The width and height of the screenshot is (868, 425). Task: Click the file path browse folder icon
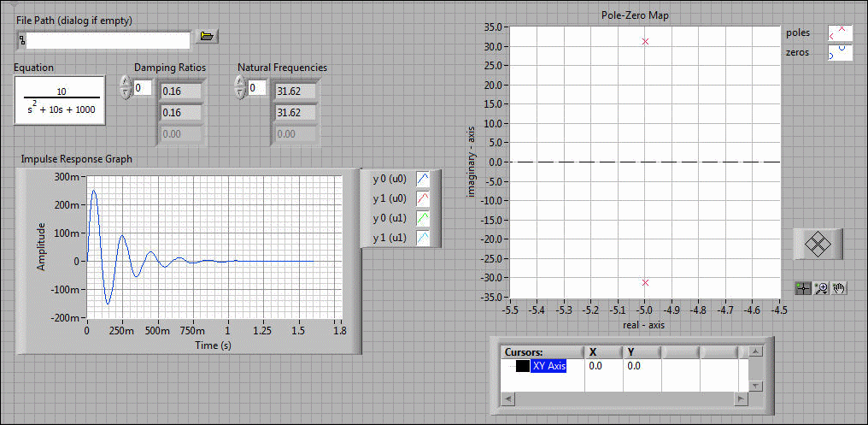tap(207, 36)
